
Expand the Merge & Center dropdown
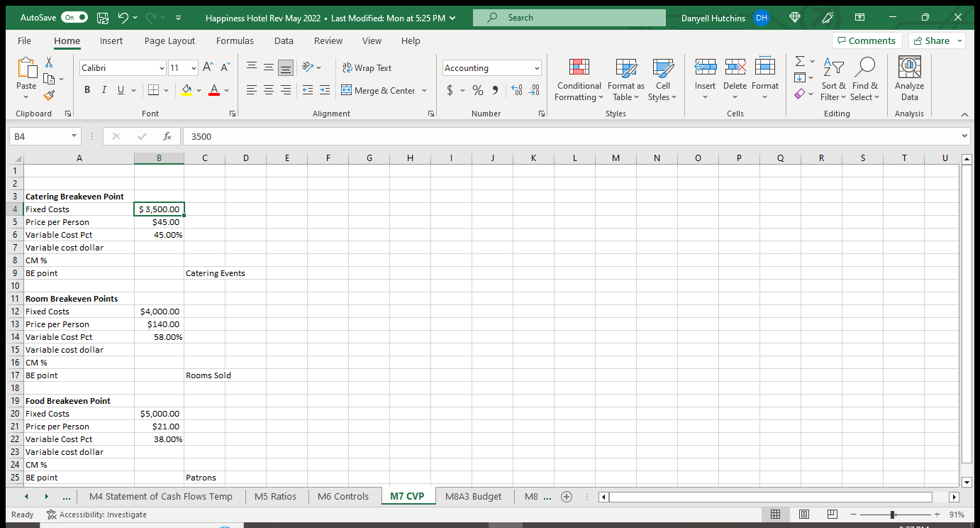click(x=424, y=90)
